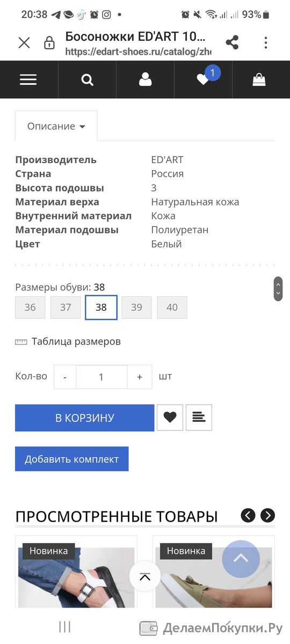This screenshot has width=290, height=644.
Task: Add product to wishlist heart button
Action: pos(170,418)
